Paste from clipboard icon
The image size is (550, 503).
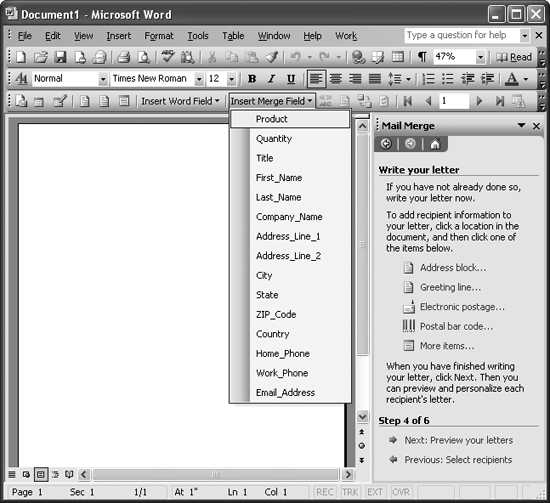[x=251, y=57]
